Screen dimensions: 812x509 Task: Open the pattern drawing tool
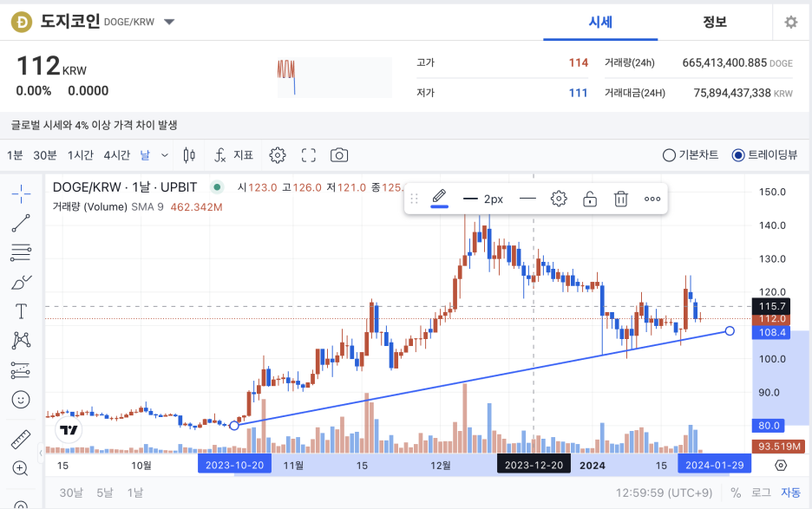click(x=21, y=340)
